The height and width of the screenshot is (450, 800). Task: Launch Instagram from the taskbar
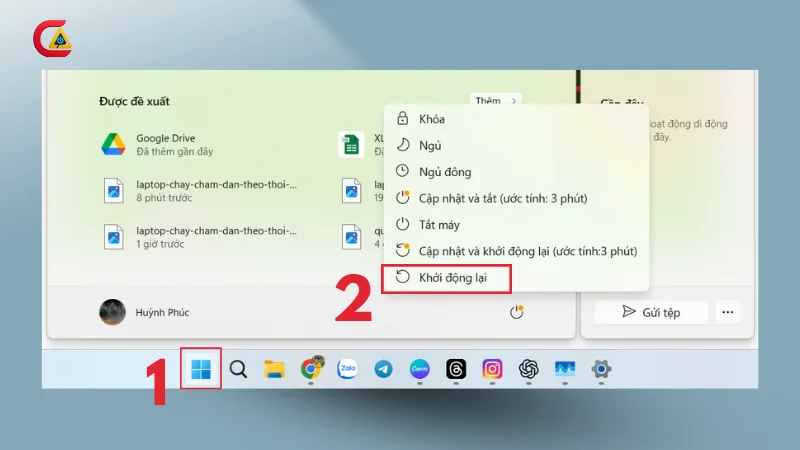click(x=492, y=369)
